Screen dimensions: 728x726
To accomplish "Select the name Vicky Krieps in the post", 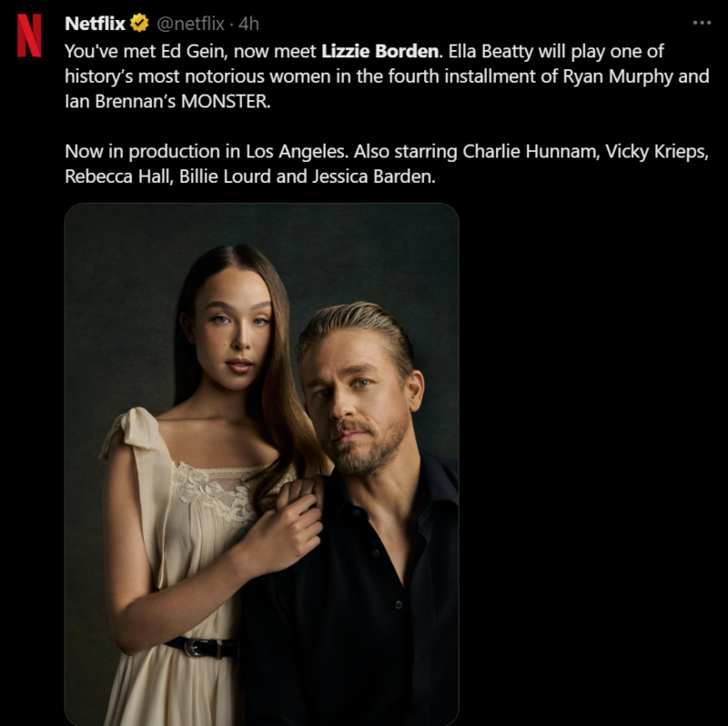I will click(x=656, y=151).
